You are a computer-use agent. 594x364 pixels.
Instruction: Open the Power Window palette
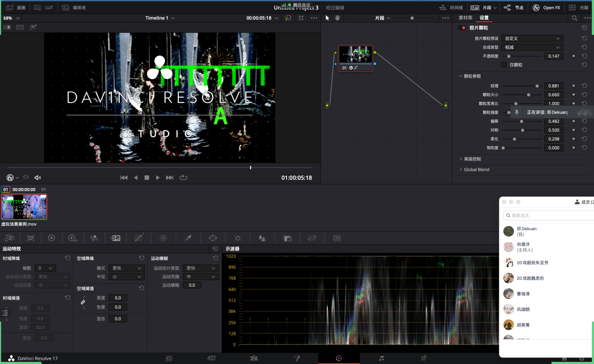click(213, 238)
